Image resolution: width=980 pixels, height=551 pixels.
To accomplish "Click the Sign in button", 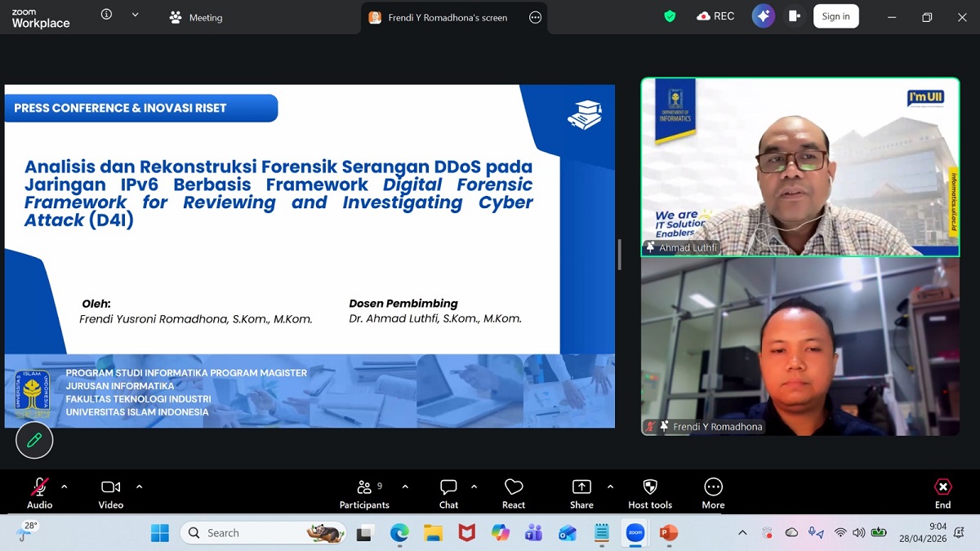I will coord(835,16).
